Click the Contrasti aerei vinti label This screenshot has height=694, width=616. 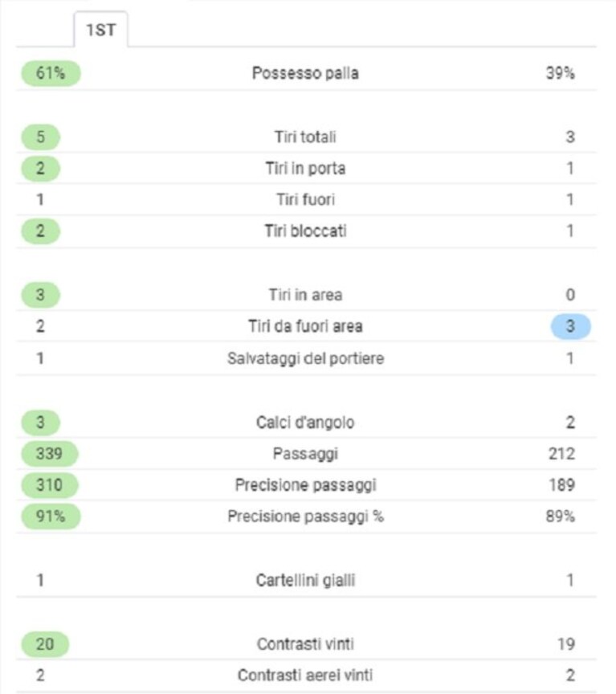click(x=305, y=676)
